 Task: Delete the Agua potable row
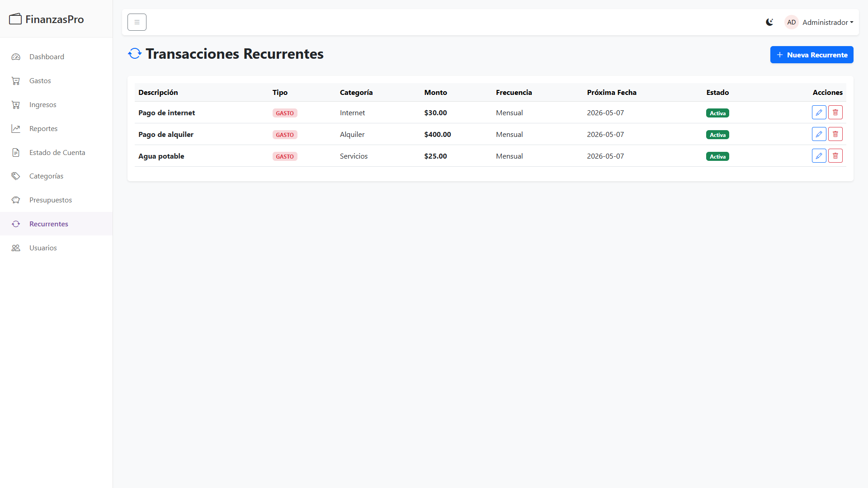835,156
